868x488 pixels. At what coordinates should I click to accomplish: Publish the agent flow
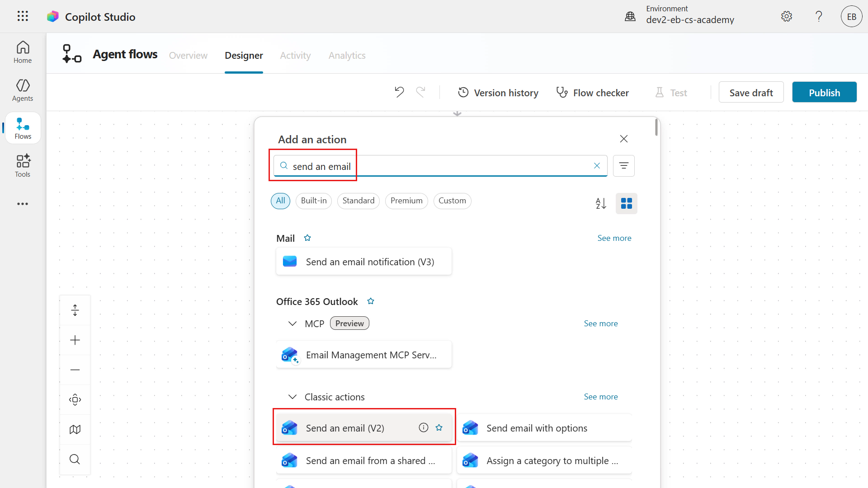pos(824,92)
